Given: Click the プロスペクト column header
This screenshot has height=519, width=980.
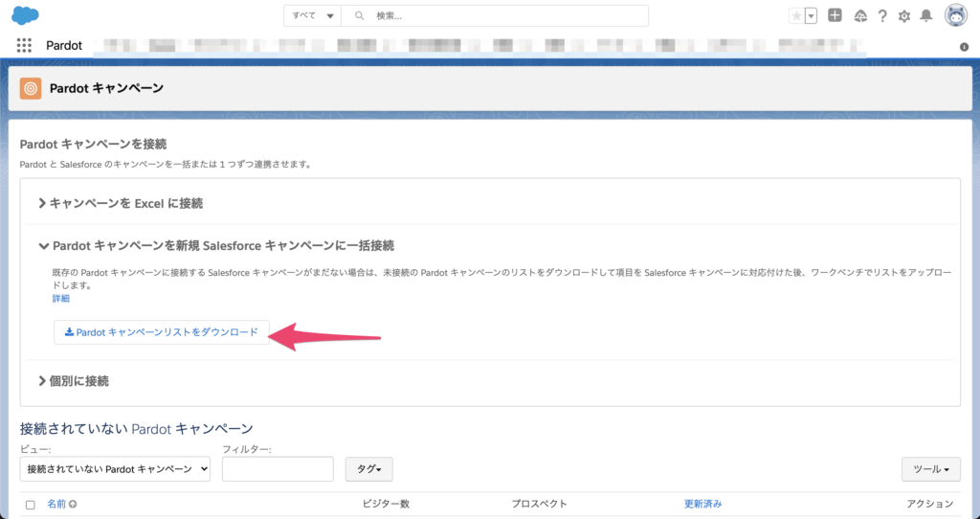Looking at the screenshot, I should [x=540, y=504].
